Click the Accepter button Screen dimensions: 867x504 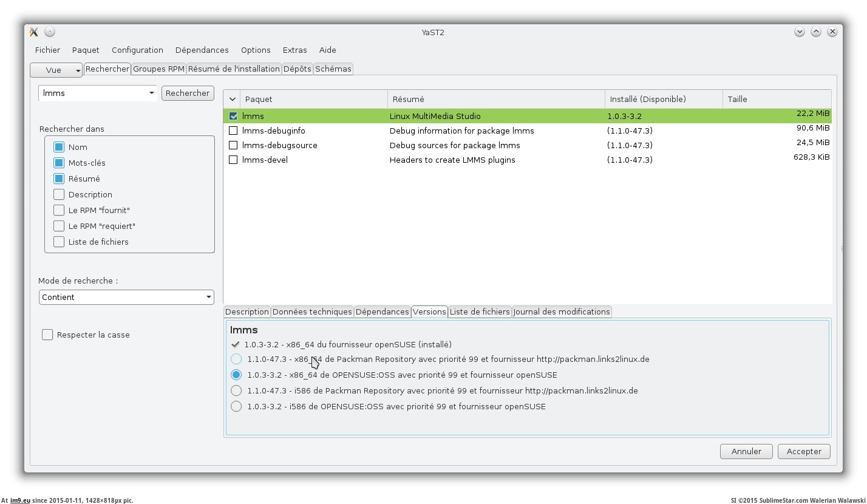coord(804,451)
